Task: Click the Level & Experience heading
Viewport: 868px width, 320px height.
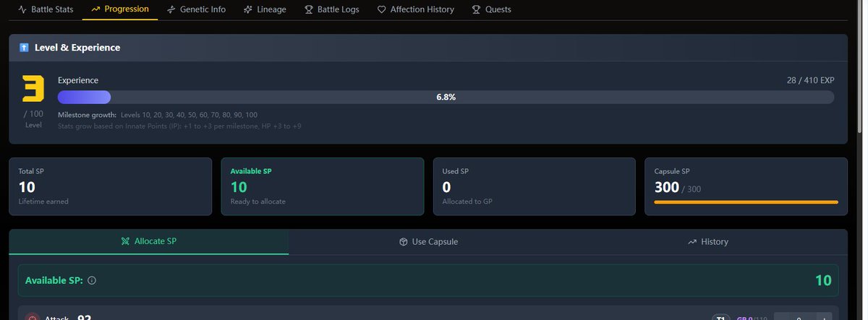Action: pyautogui.click(x=77, y=48)
